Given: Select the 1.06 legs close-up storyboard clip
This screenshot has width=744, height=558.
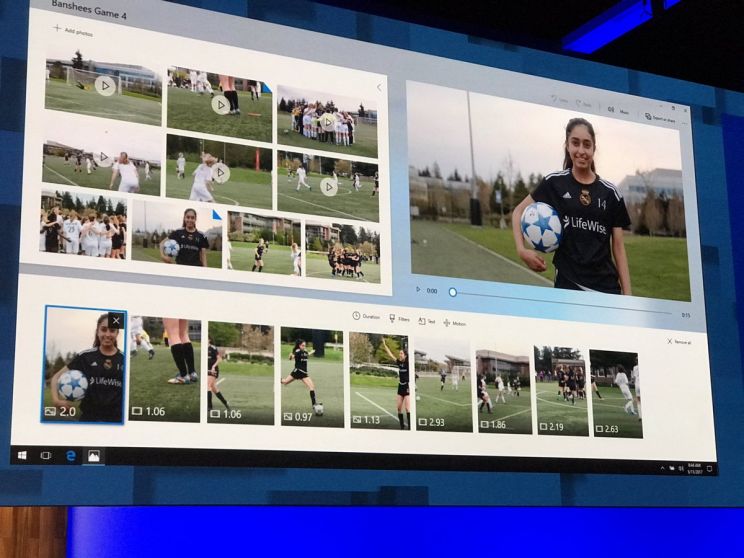Looking at the screenshot, I should [165, 369].
